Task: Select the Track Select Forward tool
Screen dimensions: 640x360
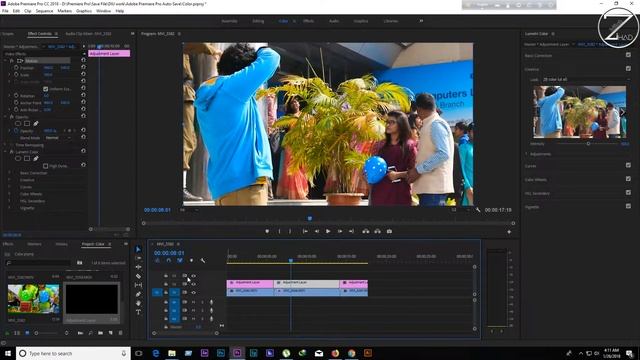Action: [x=138, y=258]
